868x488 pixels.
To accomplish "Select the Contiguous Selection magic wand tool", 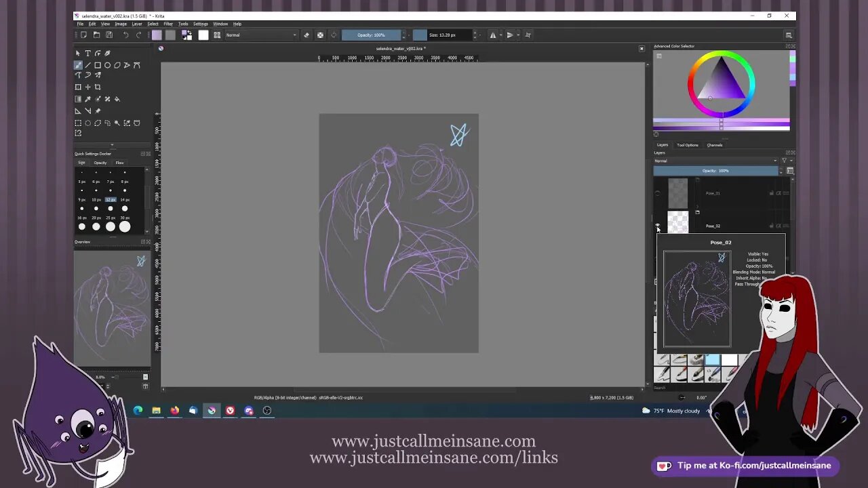I will 117,123.
